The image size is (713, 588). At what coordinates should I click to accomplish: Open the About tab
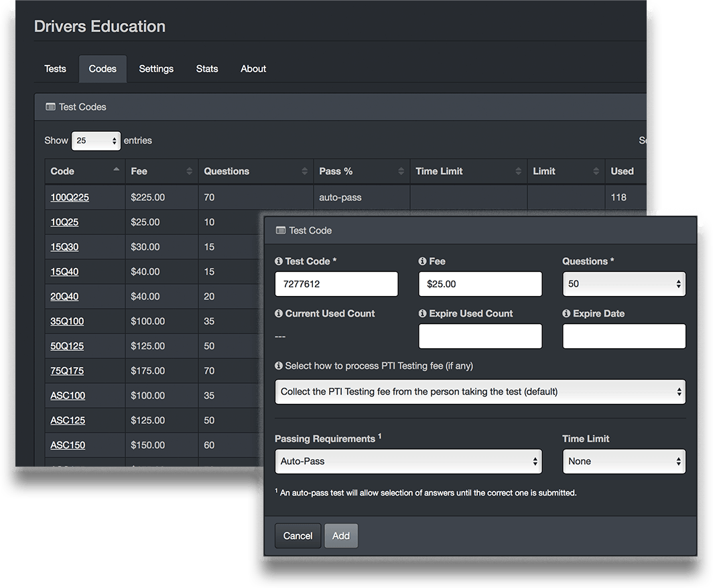tap(253, 69)
